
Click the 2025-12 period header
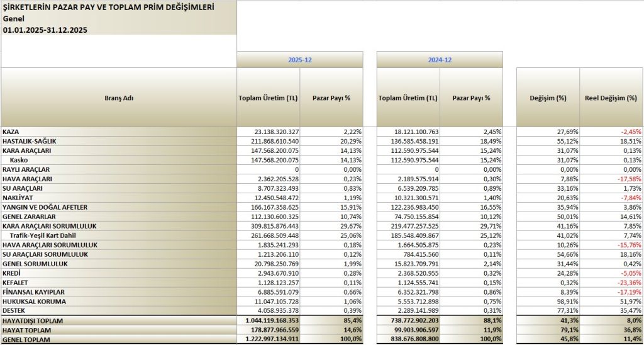click(x=300, y=60)
